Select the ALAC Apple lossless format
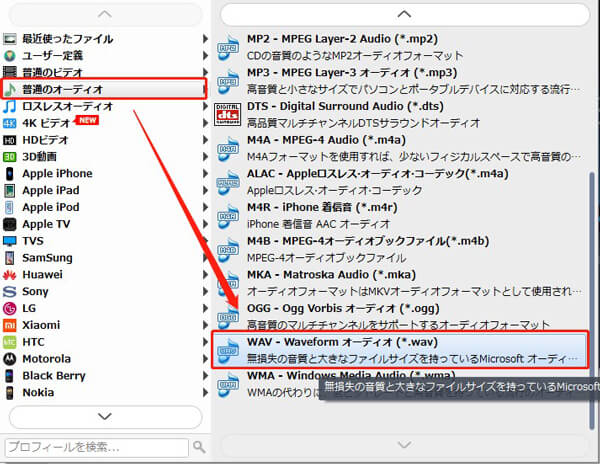The width and height of the screenshot is (600, 464). 400,182
